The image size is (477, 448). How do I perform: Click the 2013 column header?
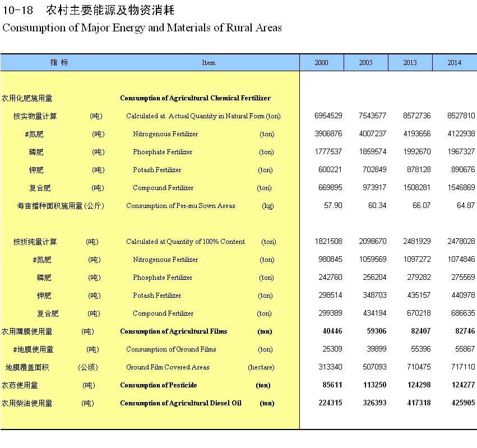(410, 63)
